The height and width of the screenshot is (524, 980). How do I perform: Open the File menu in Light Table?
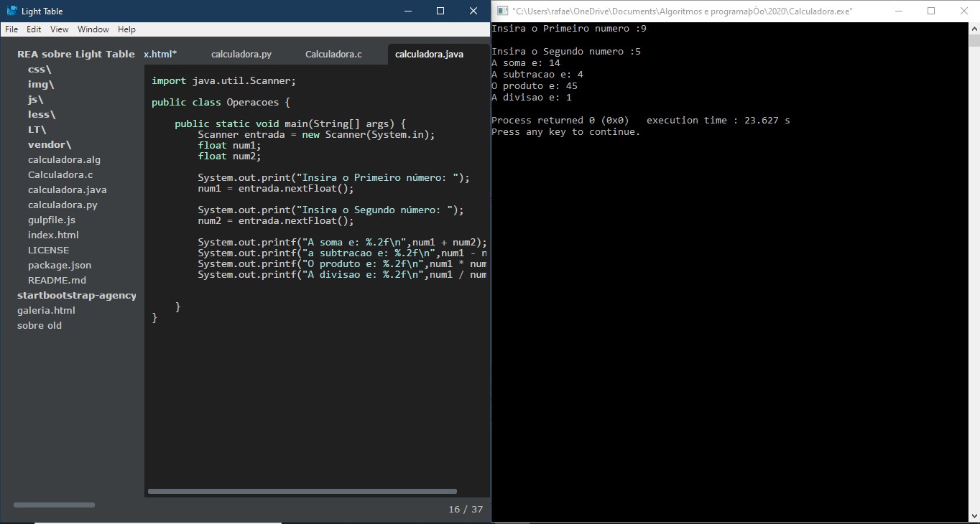pos(11,29)
